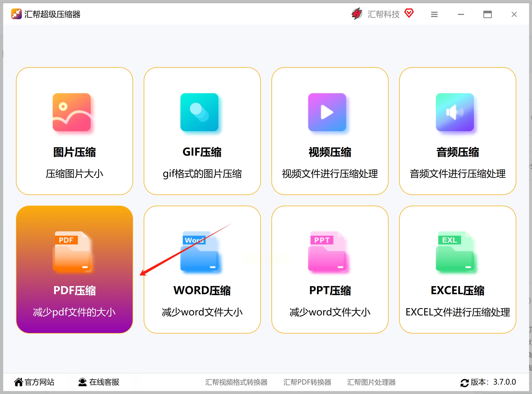Open the image compression icon (图片压缩)

point(72,112)
